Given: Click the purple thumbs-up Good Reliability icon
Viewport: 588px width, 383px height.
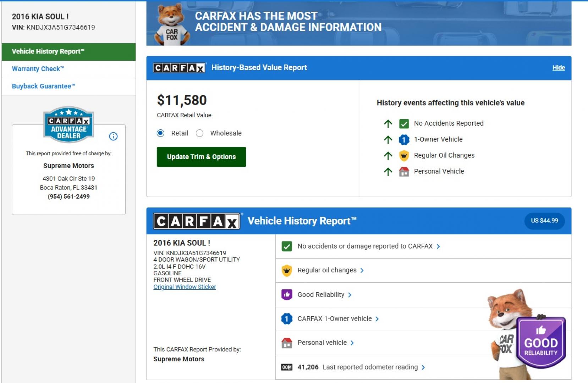Looking at the screenshot, I should pos(286,294).
